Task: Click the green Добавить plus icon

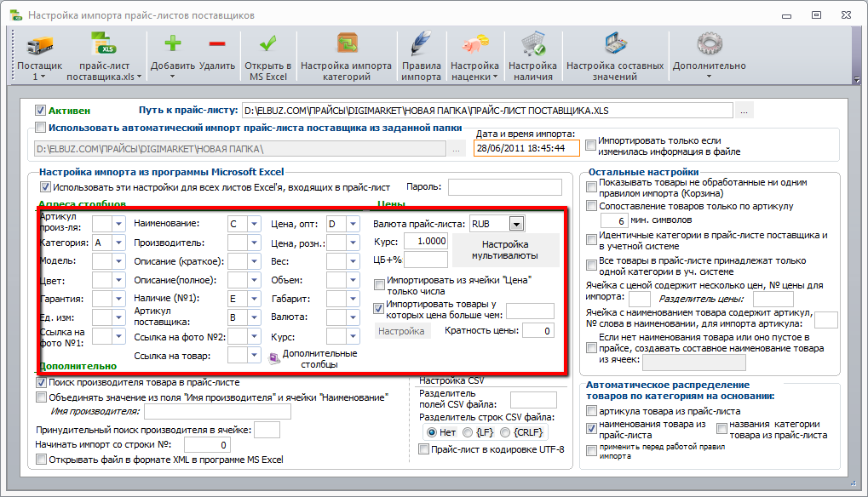Action: pos(173,43)
